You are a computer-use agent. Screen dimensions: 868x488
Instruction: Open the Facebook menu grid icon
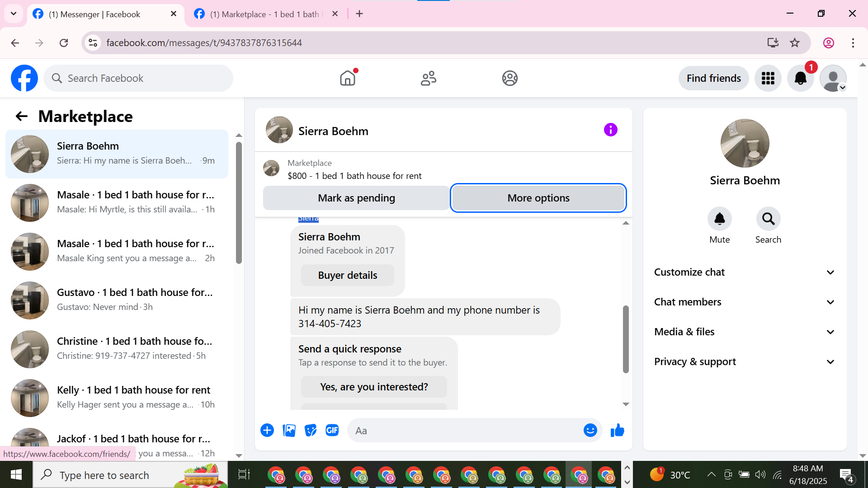768,78
